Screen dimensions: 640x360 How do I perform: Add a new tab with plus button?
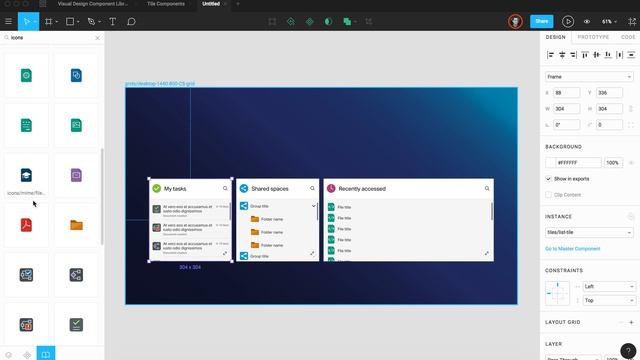click(x=238, y=4)
